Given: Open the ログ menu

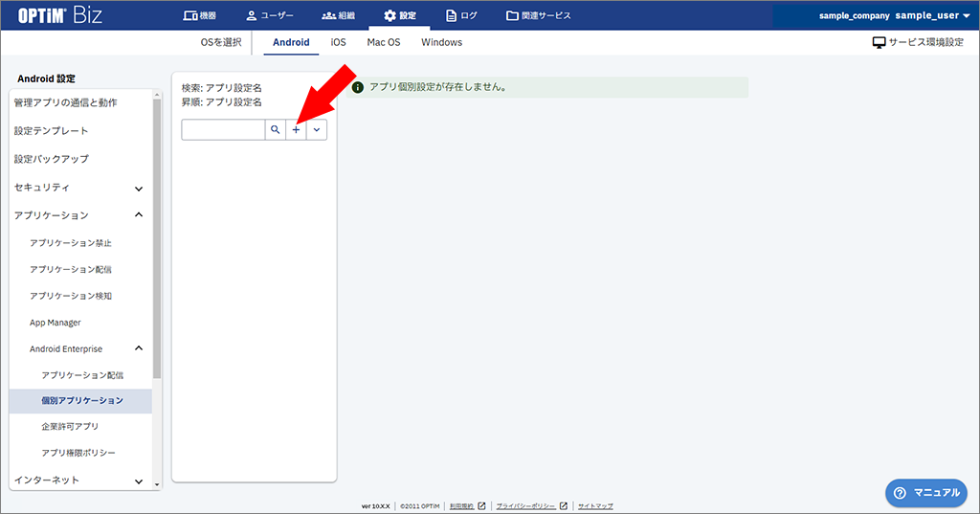Looking at the screenshot, I should 461,15.
